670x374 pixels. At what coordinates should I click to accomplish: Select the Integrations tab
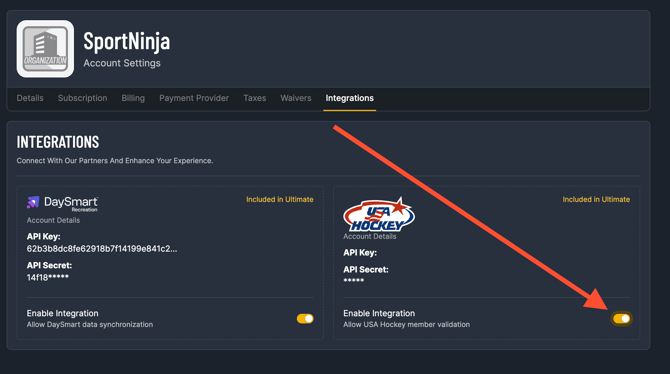350,98
